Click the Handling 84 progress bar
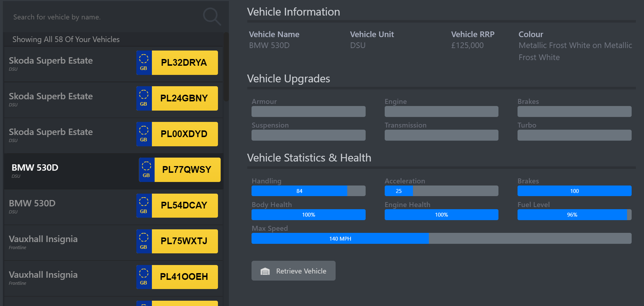Image resolution: width=644 pixels, height=306 pixels. tap(308, 191)
